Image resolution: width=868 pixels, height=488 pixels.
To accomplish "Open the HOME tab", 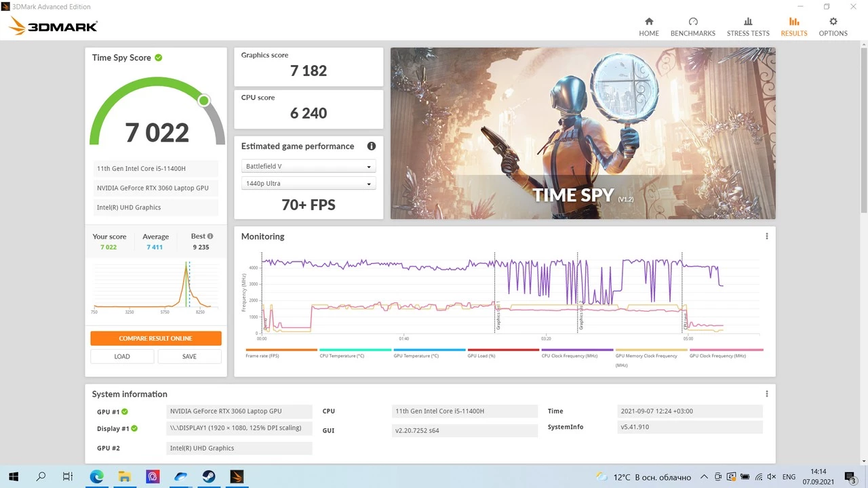I will pos(648,27).
